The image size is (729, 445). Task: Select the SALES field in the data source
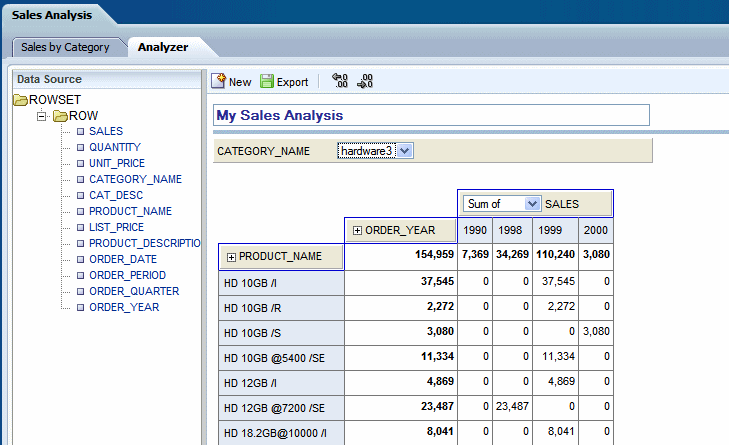pos(105,131)
